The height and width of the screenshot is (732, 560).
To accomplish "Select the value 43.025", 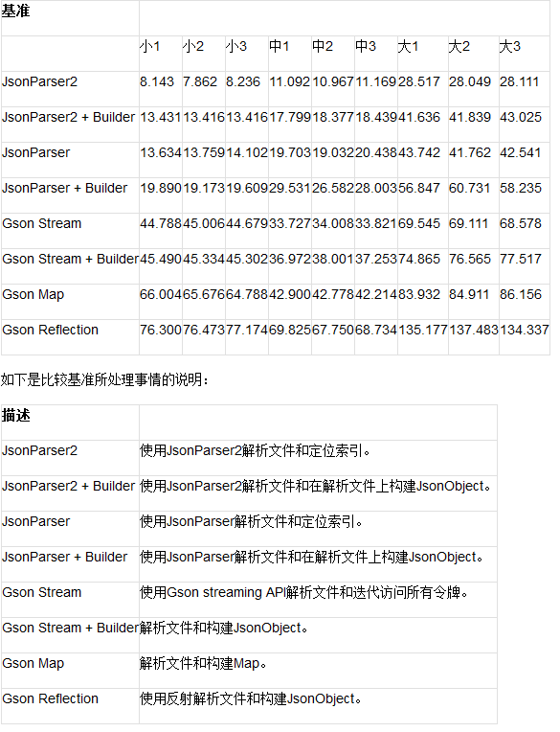I will pos(521,117).
